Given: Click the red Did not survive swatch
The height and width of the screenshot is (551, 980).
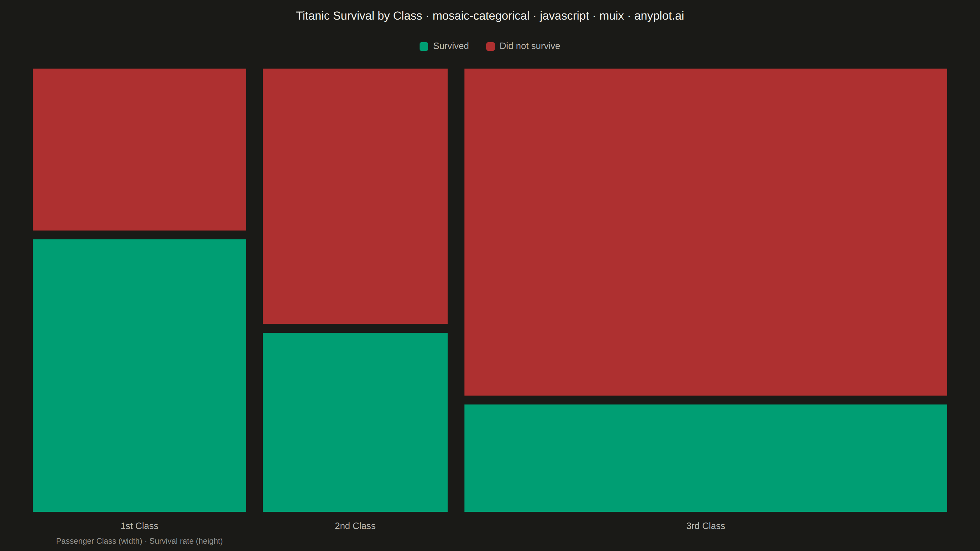Looking at the screenshot, I should tap(490, 47).
